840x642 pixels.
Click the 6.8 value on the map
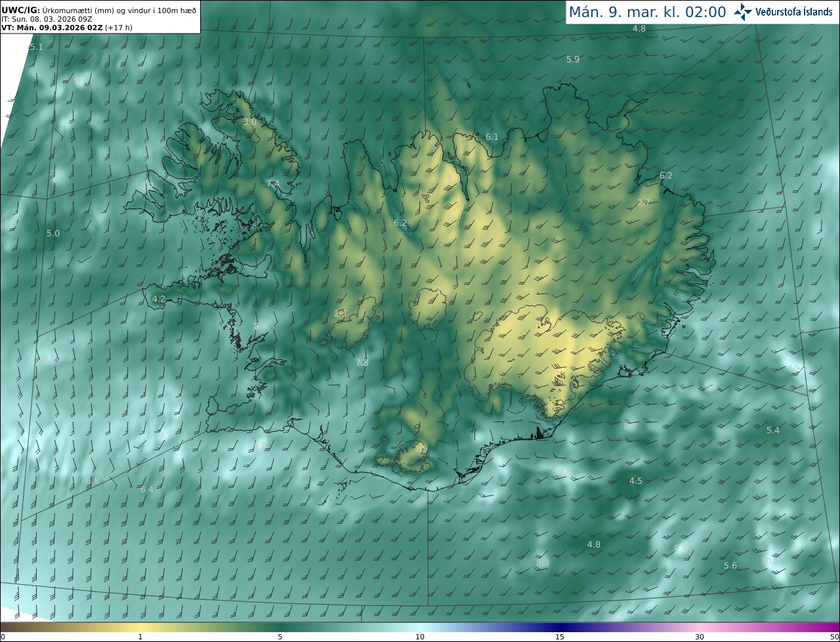(x=93, y=481)
